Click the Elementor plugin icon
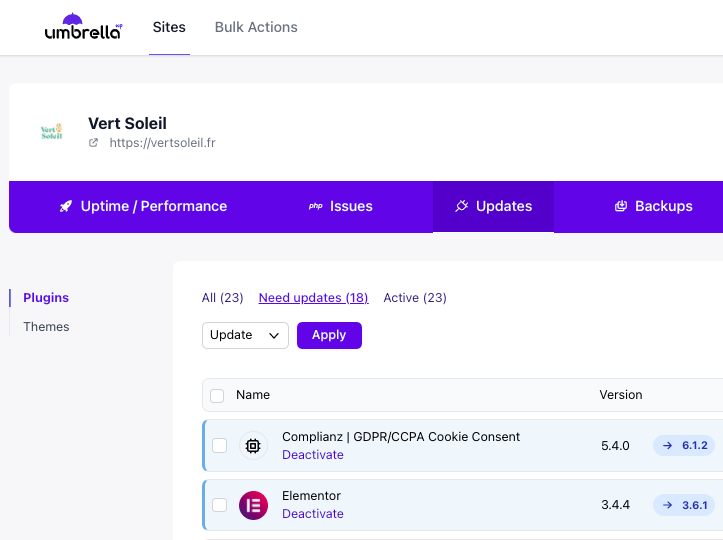 [253, 505]
